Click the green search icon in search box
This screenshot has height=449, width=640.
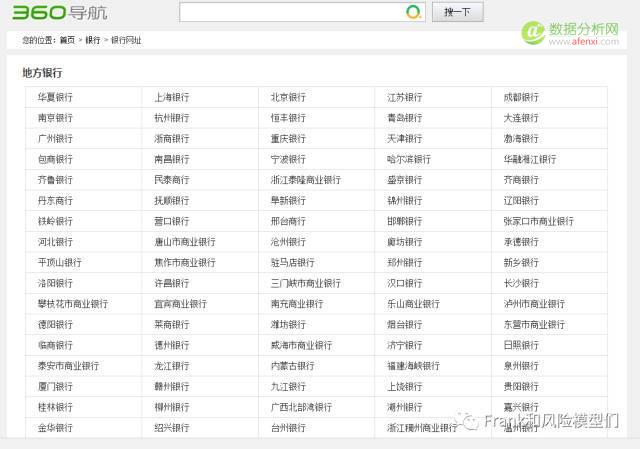[413, 12]
